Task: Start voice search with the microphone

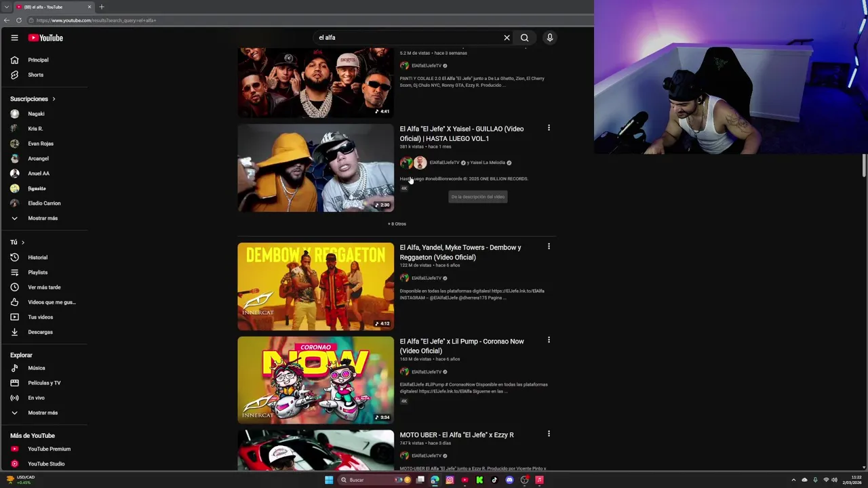Action: pos(550,38)
